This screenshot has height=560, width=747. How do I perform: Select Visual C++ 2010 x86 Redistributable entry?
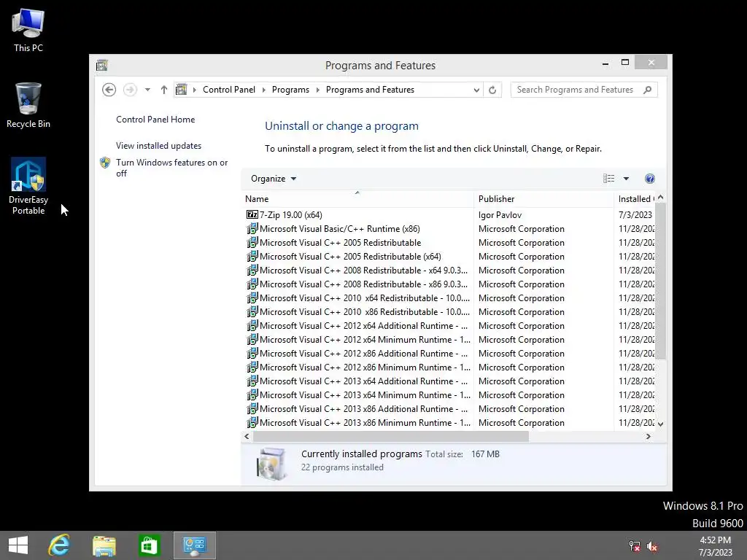point(449,311)
